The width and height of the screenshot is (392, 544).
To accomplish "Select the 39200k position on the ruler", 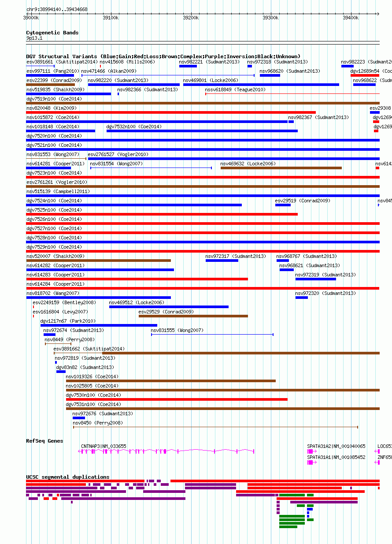I will 191,18.
